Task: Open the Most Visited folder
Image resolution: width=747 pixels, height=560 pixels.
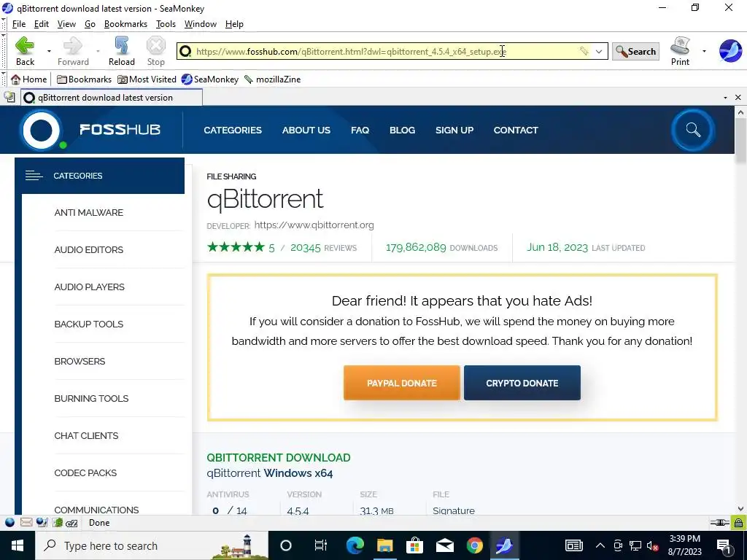Action: [x=147, y=79]
